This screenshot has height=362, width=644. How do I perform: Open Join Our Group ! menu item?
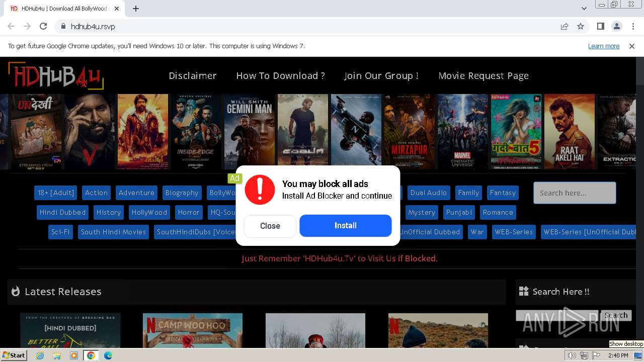tap(381, 75)
